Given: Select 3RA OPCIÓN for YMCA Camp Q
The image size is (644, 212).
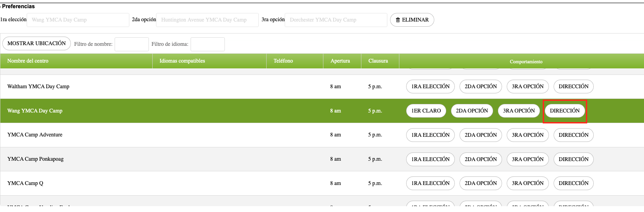Looking at the screenshot, I should 528,183.
